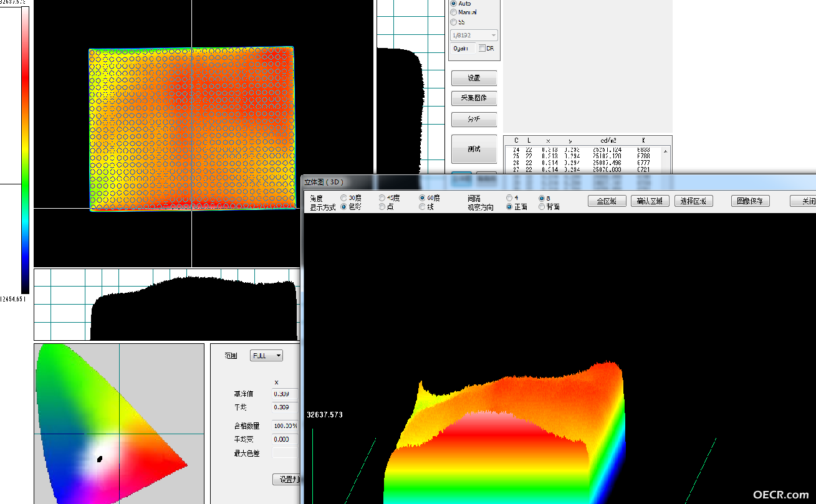Select Auto exposure mode

[x=453, y=4]
